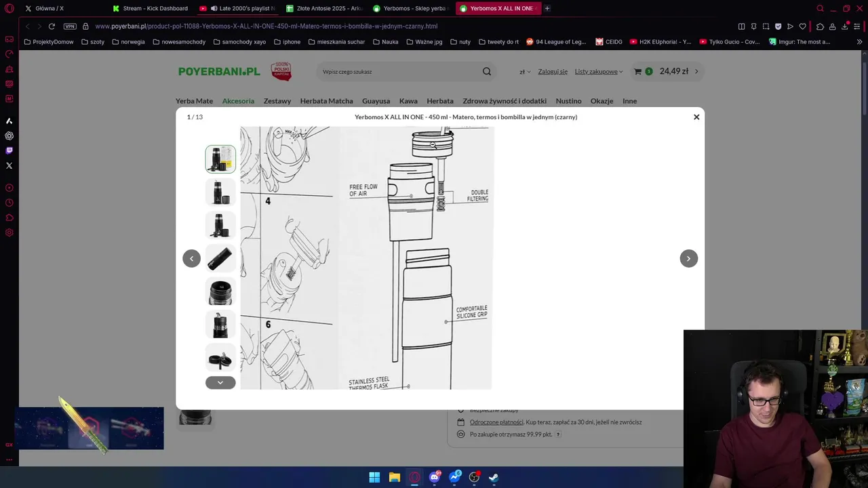This screenshot has height=488, width=868.
Task: Open a new browser tab
Action: coord(547,9)
